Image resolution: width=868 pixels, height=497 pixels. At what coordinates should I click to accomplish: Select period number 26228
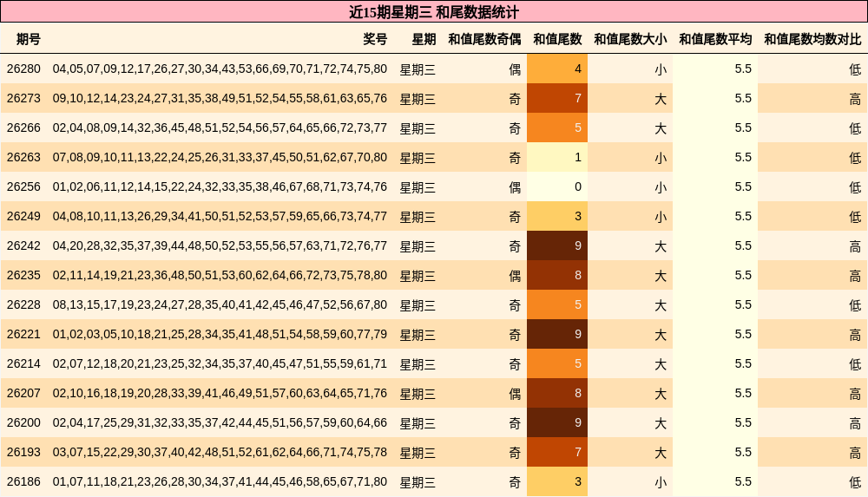pos(23,305)
